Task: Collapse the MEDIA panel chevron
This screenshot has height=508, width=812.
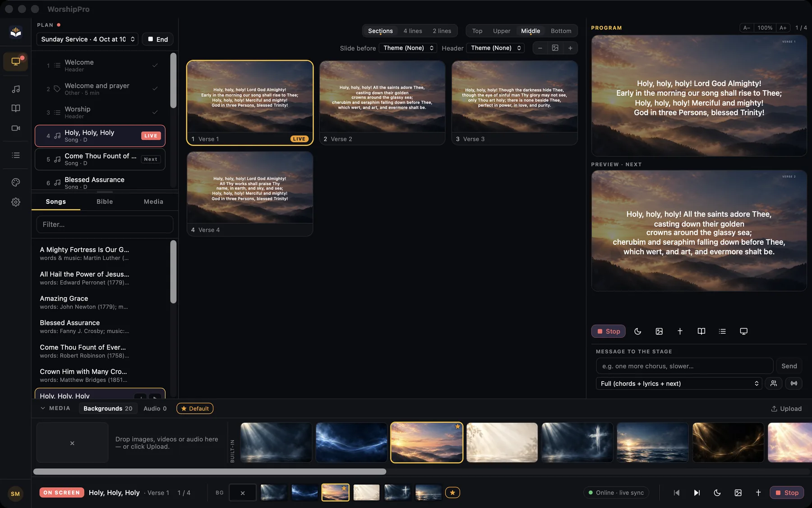Action: pyautogui.click(x=43, y=408)
